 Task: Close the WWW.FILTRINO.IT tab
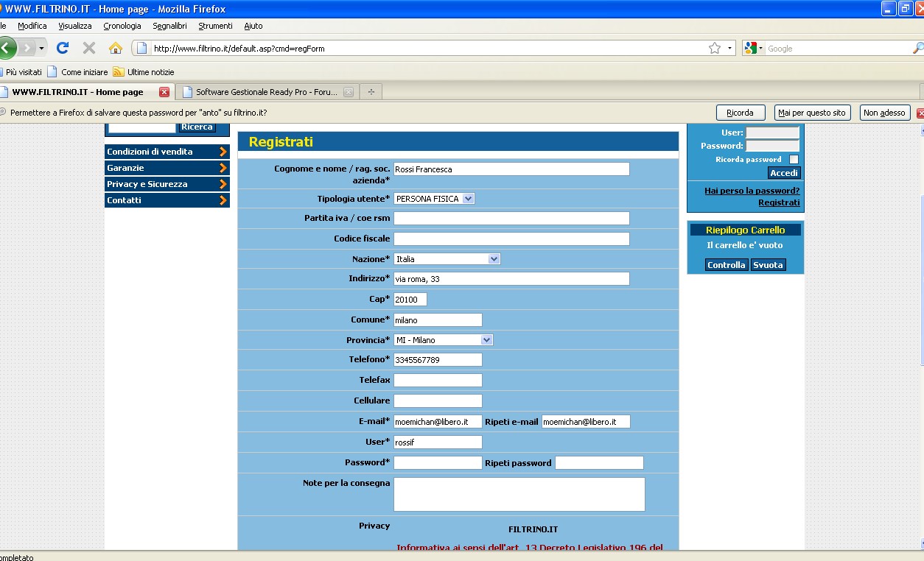tap(164, 92)
